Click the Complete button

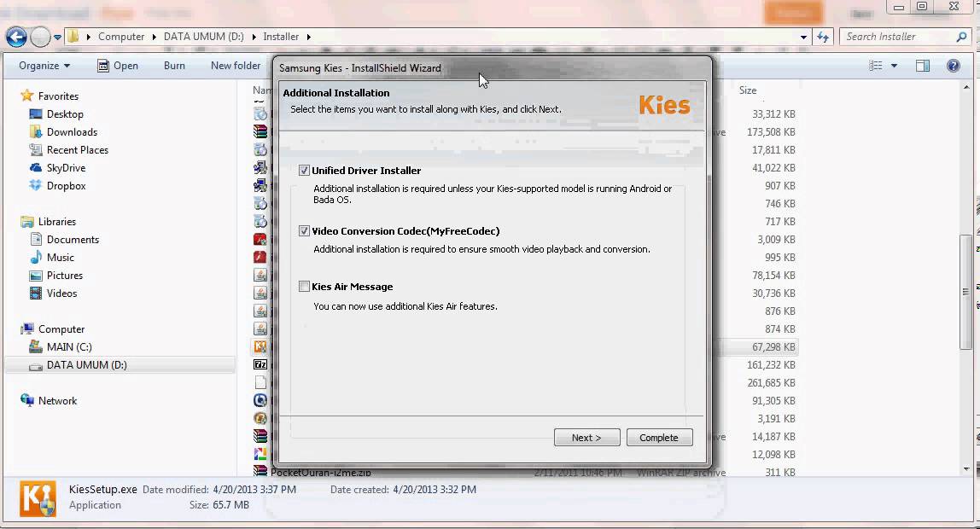pos(659,438)
